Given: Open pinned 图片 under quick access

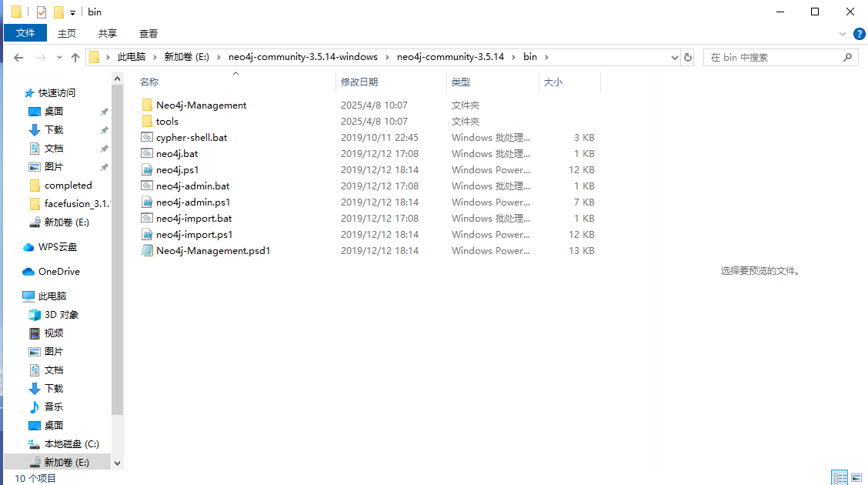Looking at the screenshot, I should 54,166.
